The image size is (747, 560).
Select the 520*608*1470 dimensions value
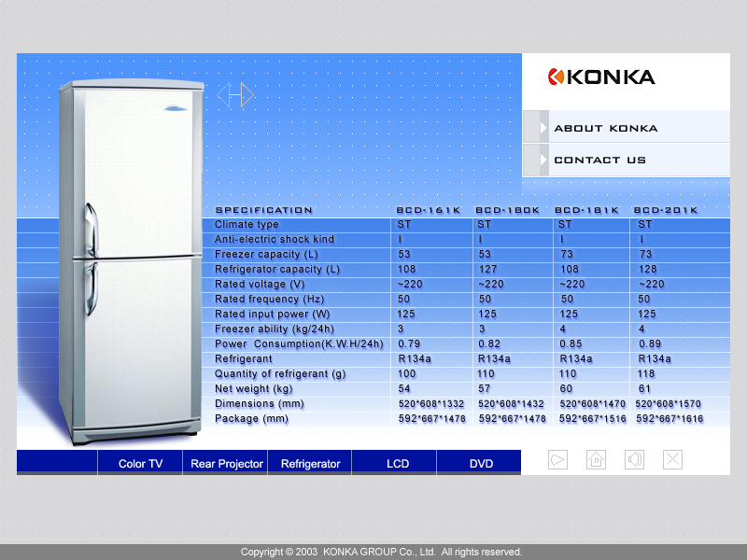pyautogui.click(x=592, y=404)
